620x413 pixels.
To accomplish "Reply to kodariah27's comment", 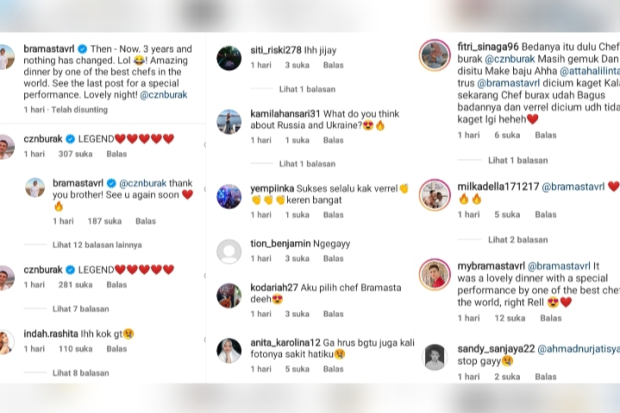I will [x=333, y=314].
